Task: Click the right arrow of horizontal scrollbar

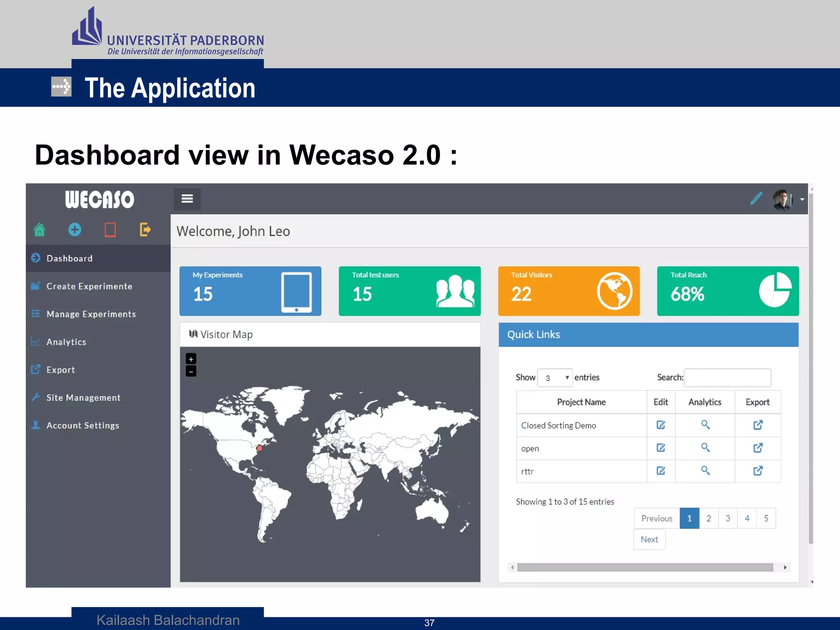Action: (x=785, y=568)
